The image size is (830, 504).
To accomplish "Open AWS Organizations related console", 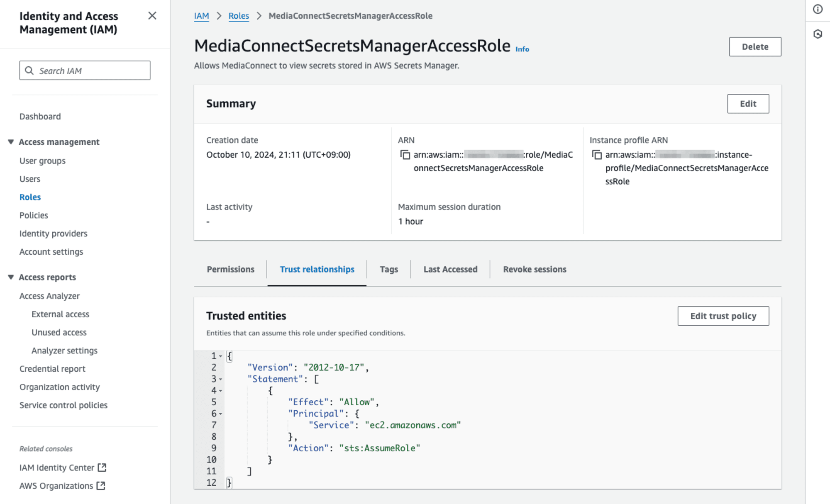I will tap(56, 486).
